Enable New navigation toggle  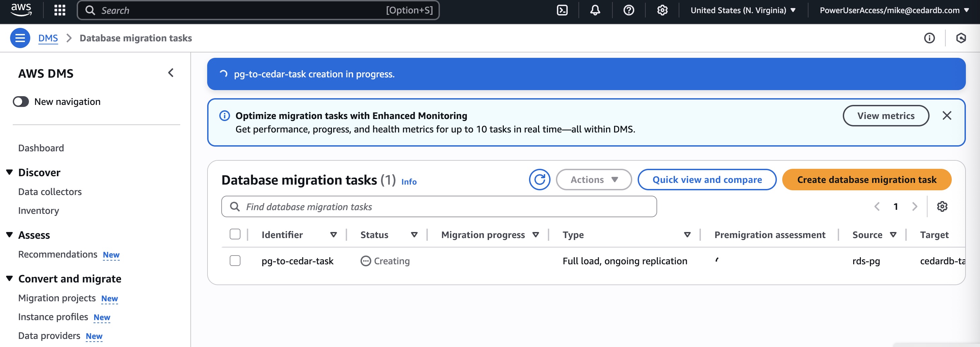[x=21, y=102]
